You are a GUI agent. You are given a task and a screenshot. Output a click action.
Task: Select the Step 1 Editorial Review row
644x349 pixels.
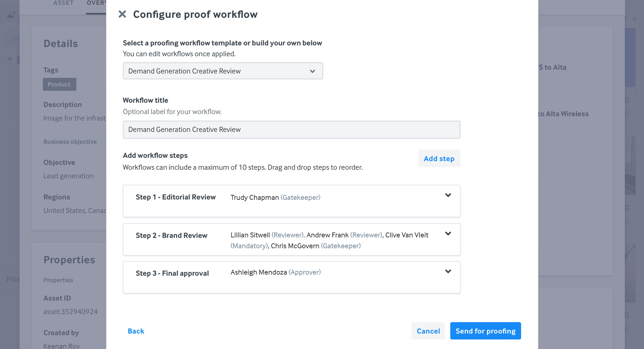point(291,201)
